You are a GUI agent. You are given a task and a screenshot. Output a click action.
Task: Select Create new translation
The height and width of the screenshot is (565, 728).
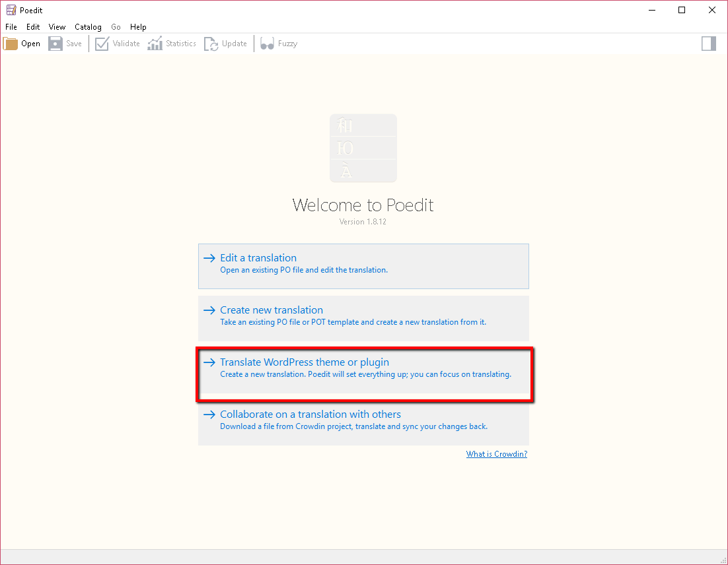click(x=363, y=317)
